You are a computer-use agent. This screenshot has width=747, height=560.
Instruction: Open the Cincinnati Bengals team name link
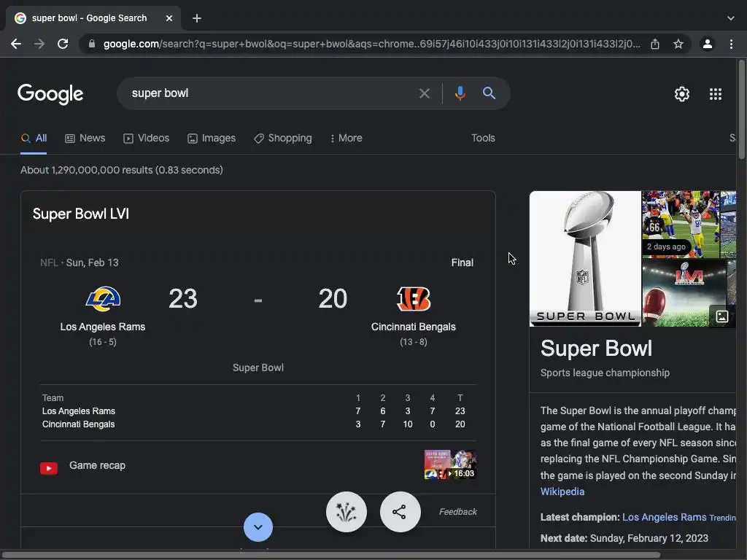(x=414, y=327)
